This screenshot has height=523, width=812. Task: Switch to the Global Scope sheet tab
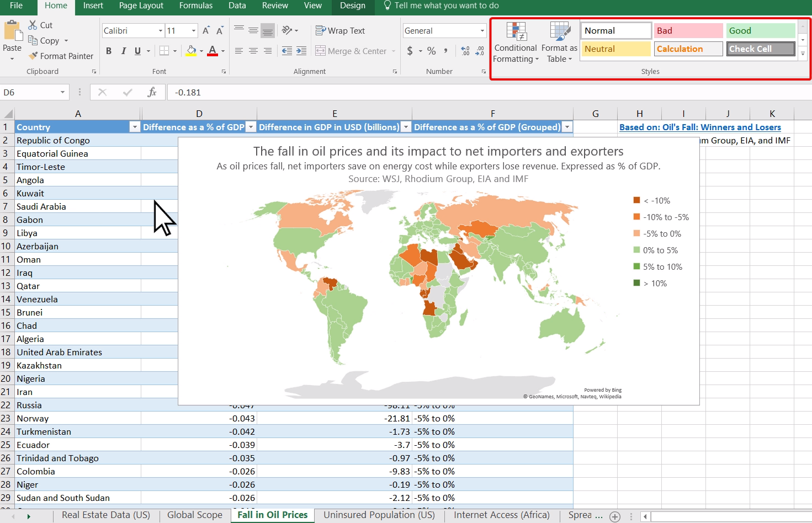[194, 515]
